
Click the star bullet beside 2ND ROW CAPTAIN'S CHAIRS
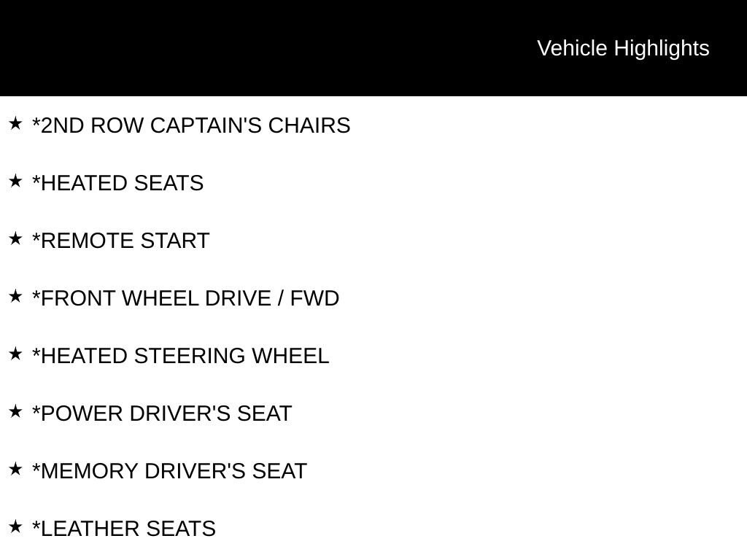click(15, 124)
